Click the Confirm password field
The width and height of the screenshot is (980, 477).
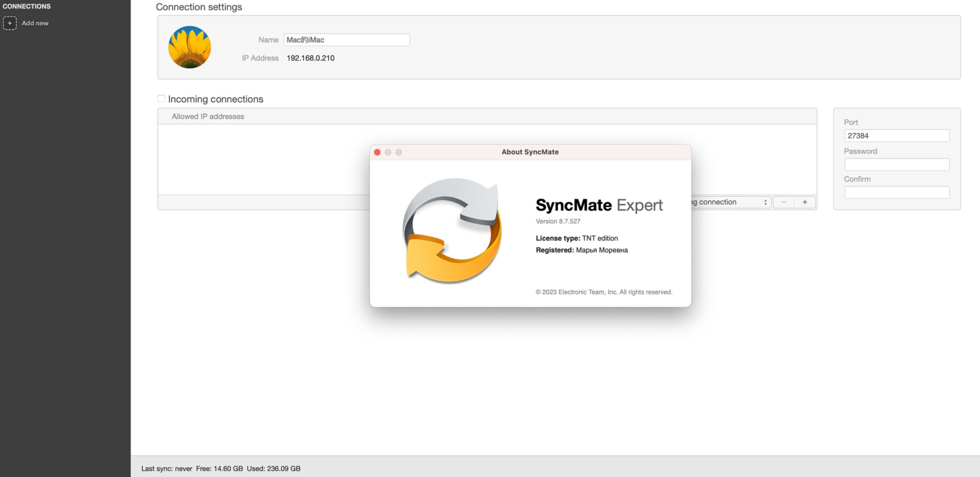click(897, 192)
